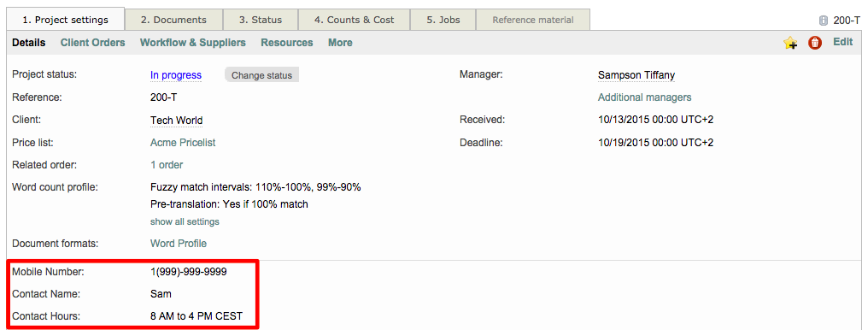This screenshot has height=330, width=868.
Task: Open the Project settings tab
Action: click(x=65, y=20)
